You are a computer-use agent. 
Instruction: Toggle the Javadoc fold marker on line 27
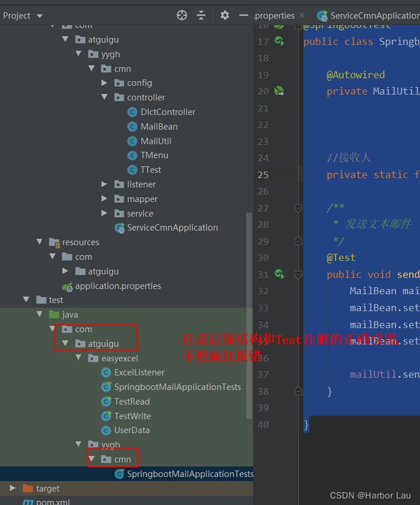click(298, 208)
